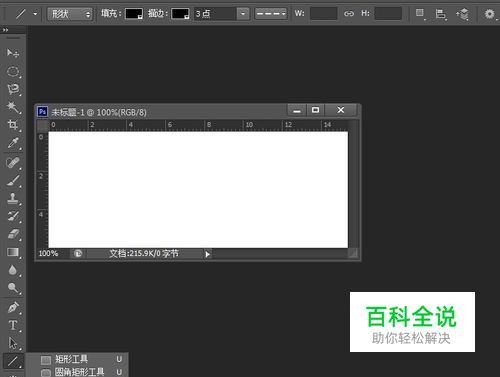The height and width of the screenshot is (377, 500).
Task: Select the Move tool
Action: [x=13, y=53]
